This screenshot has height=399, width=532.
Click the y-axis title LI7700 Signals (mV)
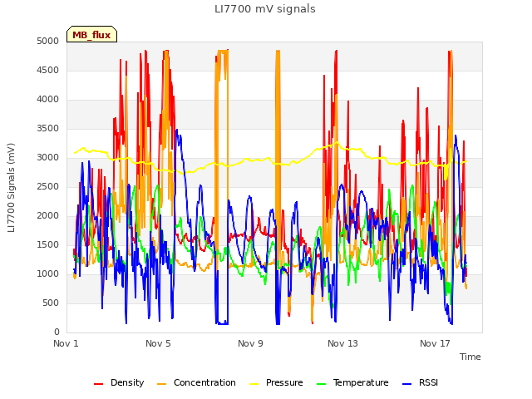click(11, 188)
